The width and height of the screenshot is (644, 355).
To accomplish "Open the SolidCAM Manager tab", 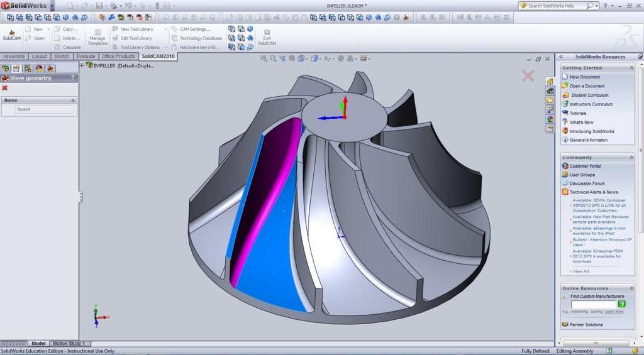I will 50,68.
